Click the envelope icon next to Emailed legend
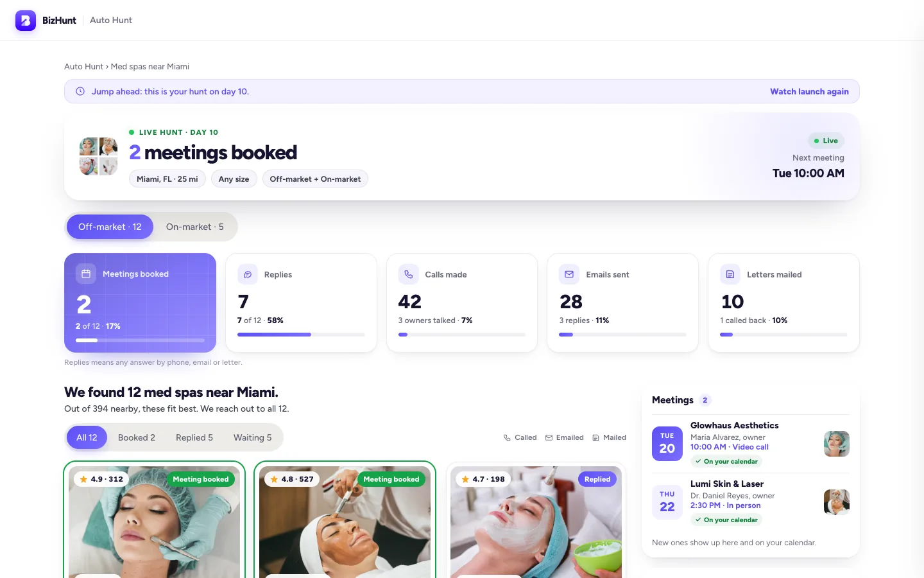Viewport: 924px width, 578px height. pos(549,438)
